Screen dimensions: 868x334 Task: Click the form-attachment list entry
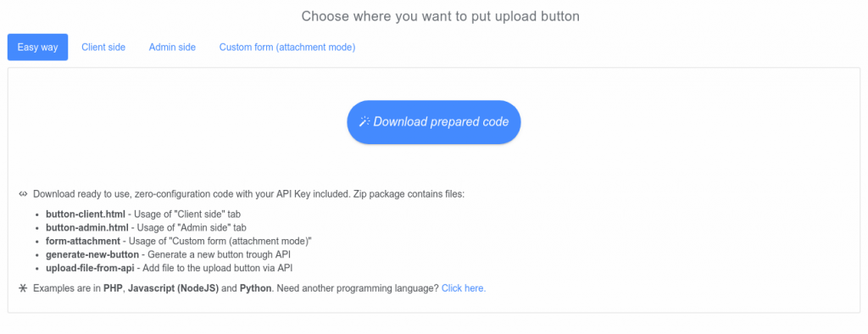(179, 241)
